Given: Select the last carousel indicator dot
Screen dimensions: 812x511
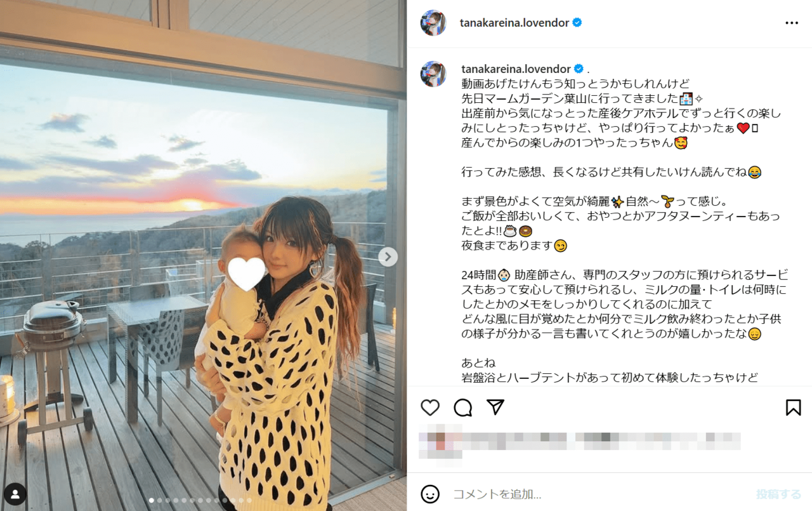Looking at the screenshot, I should (x=249, y=500).
